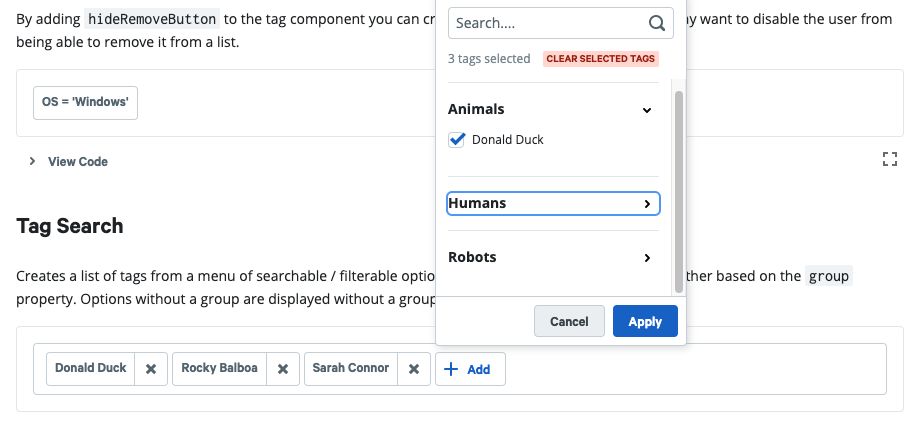Image resolution: width=910 pixels, height=421 pixels.
Task: Cancel the tag selection
Action: coord(569,321)
